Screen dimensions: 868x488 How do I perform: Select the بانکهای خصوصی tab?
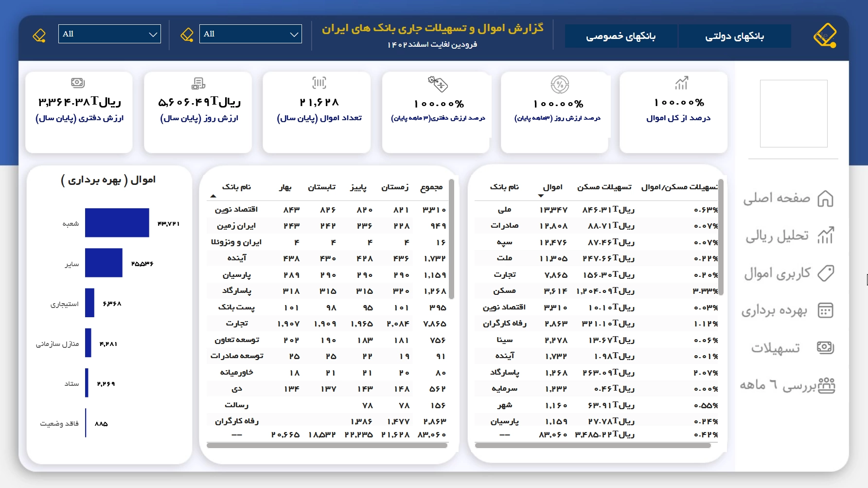click(621, 36)
